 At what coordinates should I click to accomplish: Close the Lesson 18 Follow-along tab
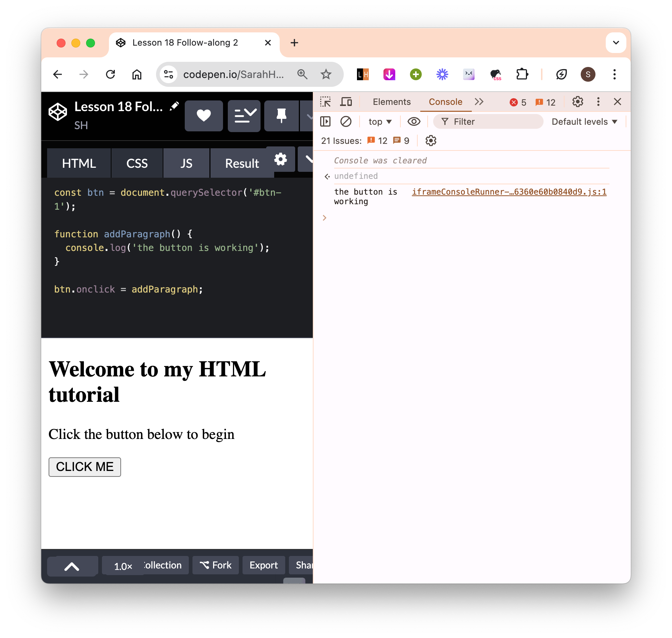(268, 43)
